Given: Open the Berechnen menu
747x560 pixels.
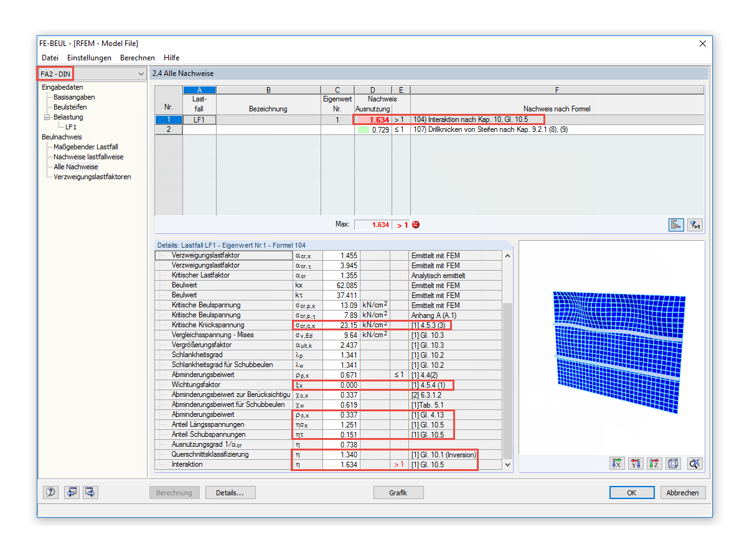Looking at the screenshot, I should 138,58.
